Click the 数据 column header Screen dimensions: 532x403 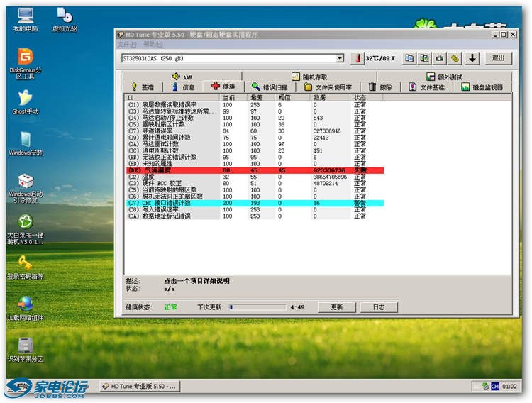click(x=330, y=98)
